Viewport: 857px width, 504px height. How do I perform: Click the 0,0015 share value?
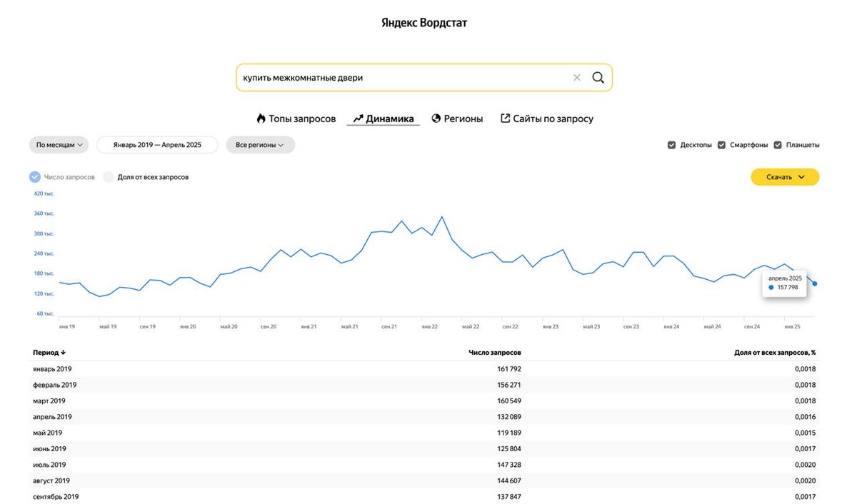coord(806,433)
